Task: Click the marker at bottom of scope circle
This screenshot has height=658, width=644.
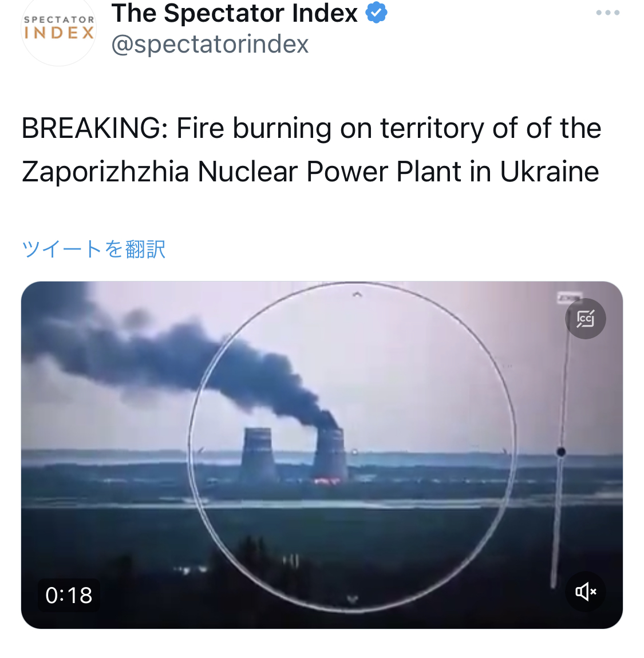Action: [x=353, y=598]
